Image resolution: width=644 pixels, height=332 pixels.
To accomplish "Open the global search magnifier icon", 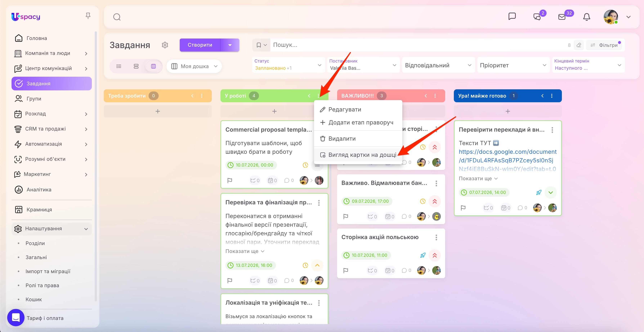I will coord(117,17).
